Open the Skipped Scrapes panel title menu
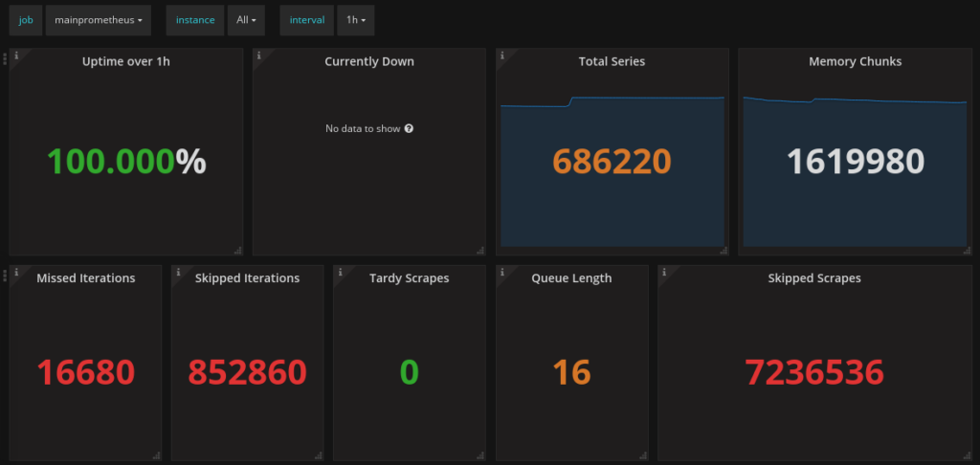Screen dimensions: 980x465 [814, 278]
